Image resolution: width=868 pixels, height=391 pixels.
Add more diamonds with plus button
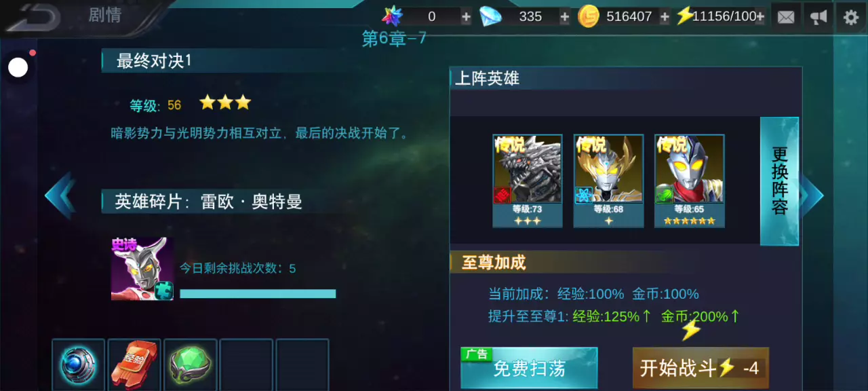tap(564, 17)
